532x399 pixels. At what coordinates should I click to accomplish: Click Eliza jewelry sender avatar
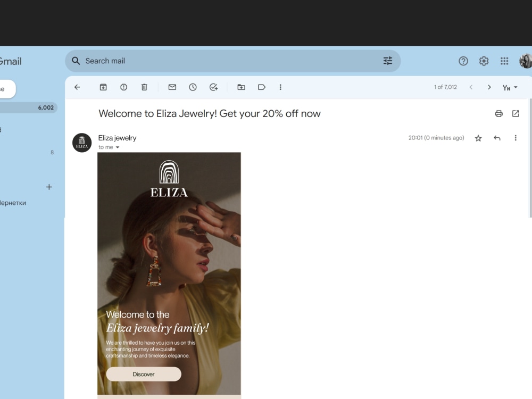coord(82,143)
